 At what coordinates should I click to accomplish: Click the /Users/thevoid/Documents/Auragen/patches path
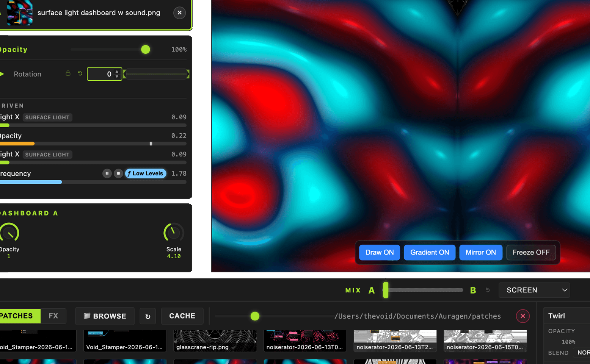(417, 316)
